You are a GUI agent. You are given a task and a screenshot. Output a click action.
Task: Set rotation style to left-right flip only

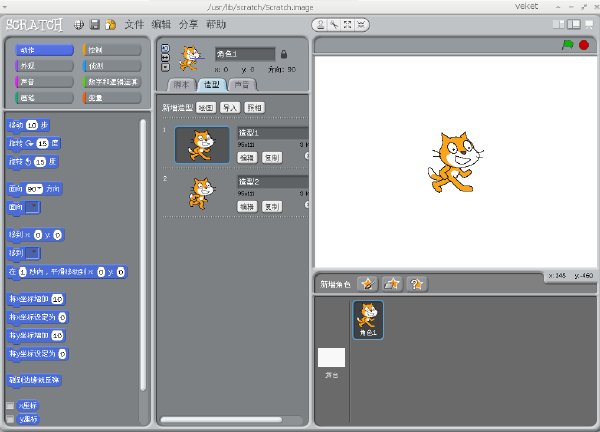tap(165, 58)
